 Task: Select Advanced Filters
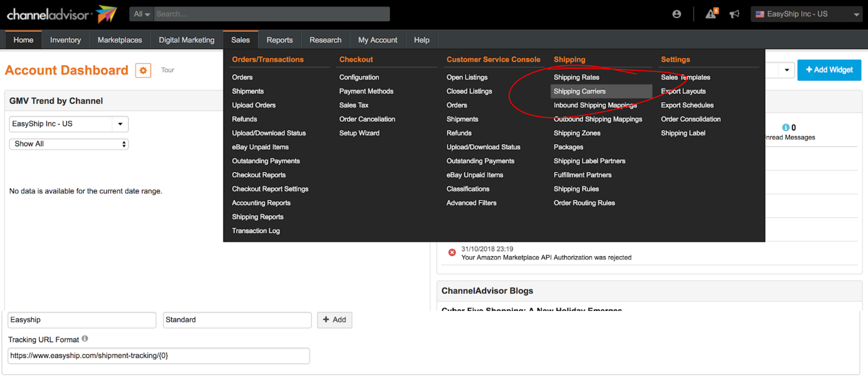tap(471, 203)
